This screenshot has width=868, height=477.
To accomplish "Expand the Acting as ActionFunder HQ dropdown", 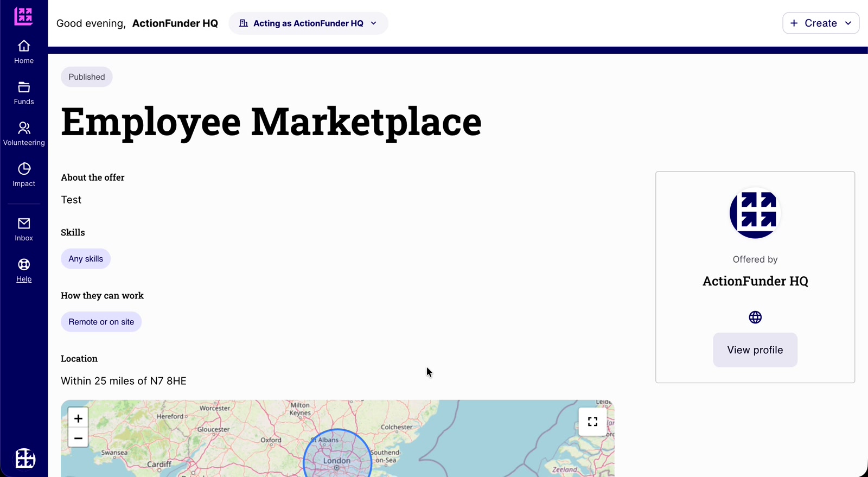I will (308, 23).
